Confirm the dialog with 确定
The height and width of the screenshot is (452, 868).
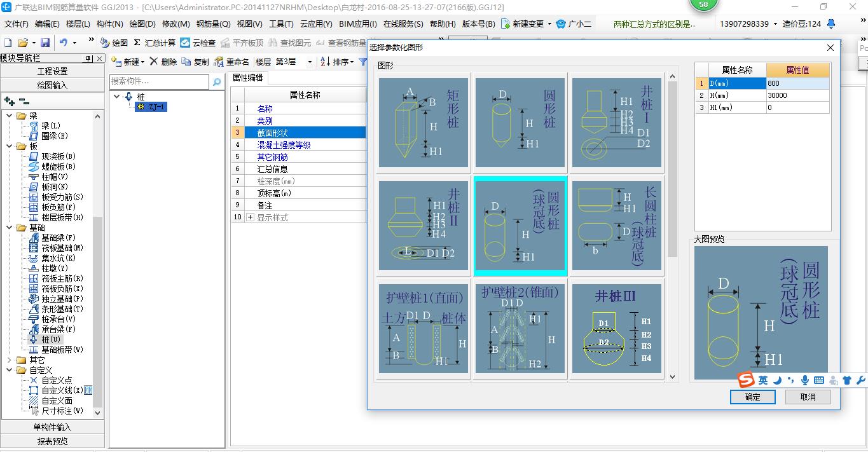[752, 397]
